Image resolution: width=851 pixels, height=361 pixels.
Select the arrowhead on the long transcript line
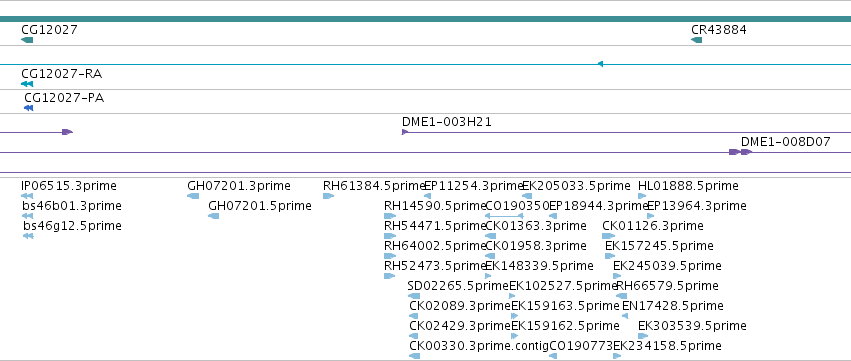pos(600,64)
